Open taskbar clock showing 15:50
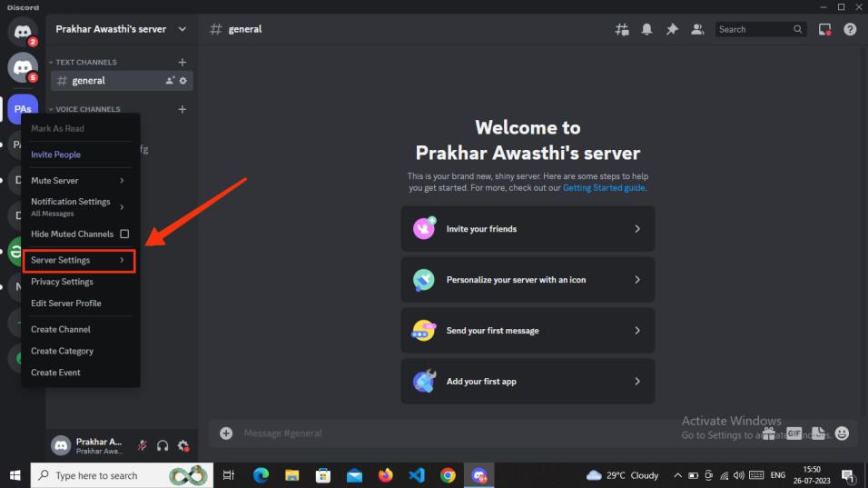This screenshot has width=868, height=488. click(812, 475)
